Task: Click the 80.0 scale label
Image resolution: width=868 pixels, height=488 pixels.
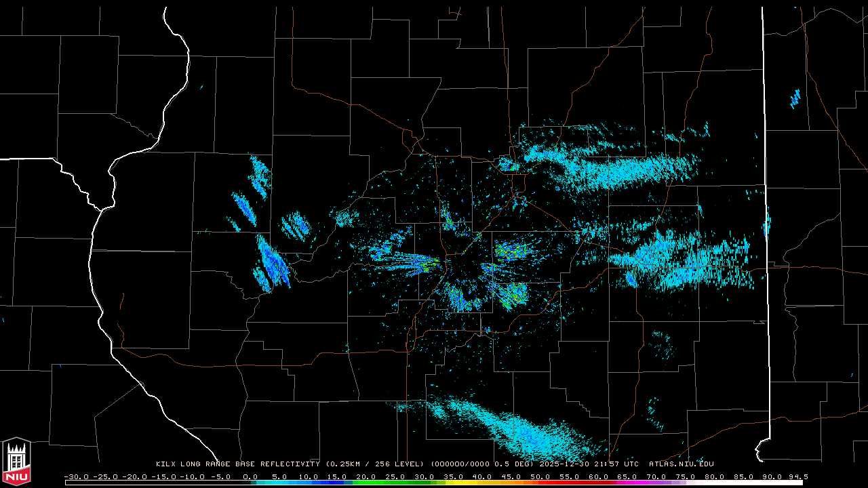Action: click(x=713, y=476)
